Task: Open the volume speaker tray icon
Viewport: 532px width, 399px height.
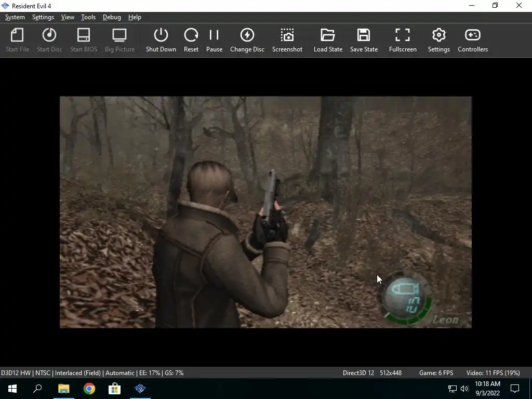Action: click(x=464, y=389)
